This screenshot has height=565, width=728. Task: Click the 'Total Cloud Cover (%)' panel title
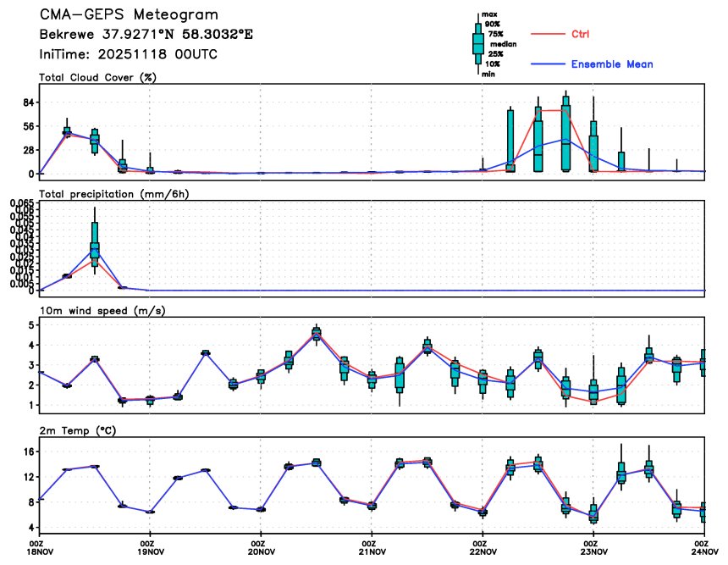click(x=97, y=78)
